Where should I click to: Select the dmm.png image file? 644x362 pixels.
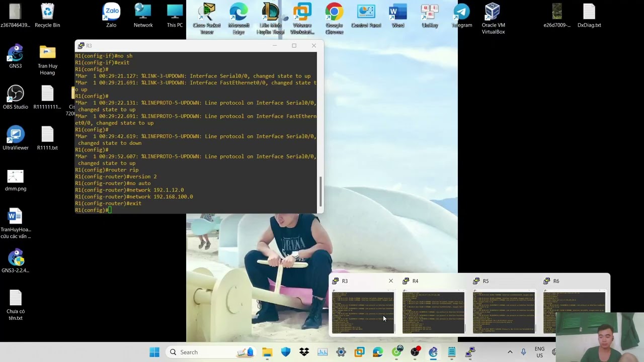(x=15, y=179)
